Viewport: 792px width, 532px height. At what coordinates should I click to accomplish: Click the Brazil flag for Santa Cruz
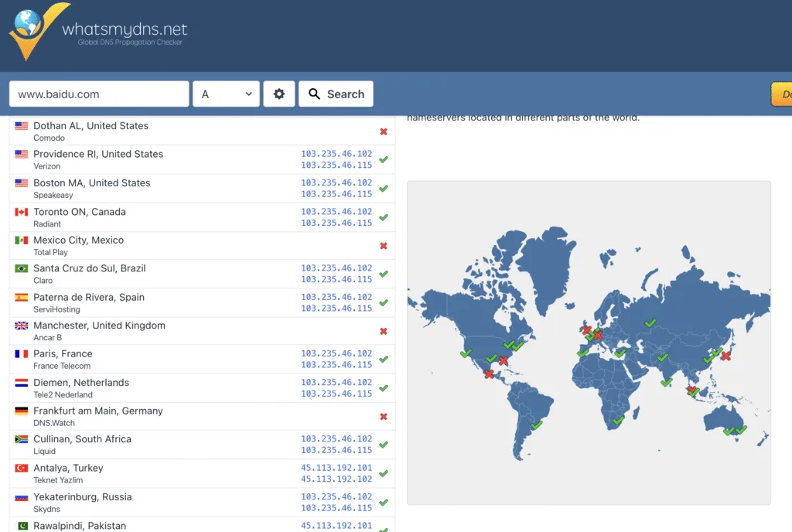click(x=22, y=268)
